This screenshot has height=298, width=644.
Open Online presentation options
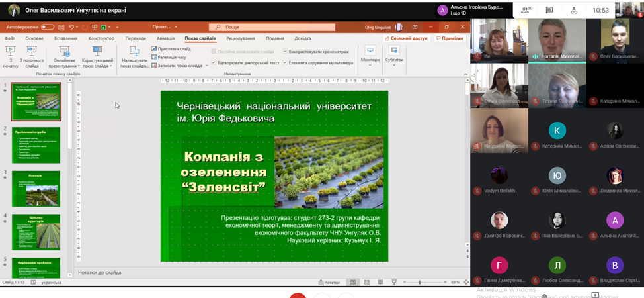tap(64, 56)
